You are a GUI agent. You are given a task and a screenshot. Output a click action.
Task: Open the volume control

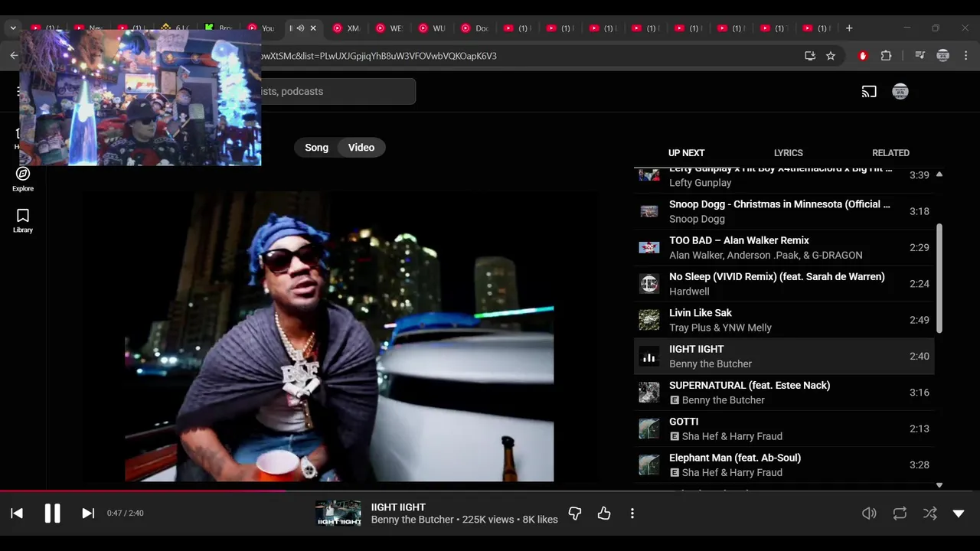click(x=869, y=514)
